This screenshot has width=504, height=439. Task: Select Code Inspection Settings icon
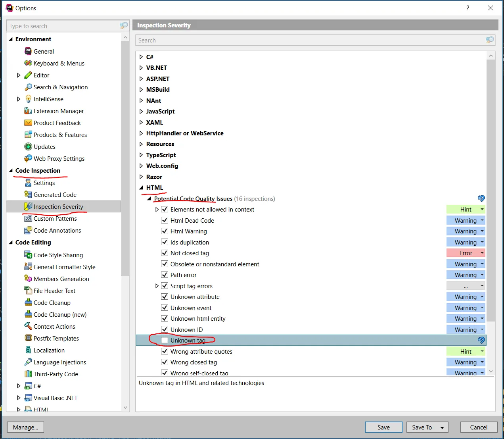[28, 183]
